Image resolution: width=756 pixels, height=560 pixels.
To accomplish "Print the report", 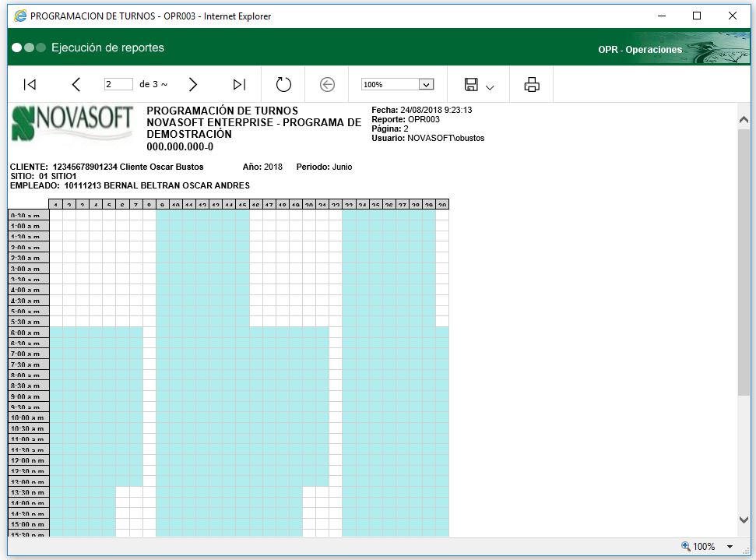I will point(532,84).
